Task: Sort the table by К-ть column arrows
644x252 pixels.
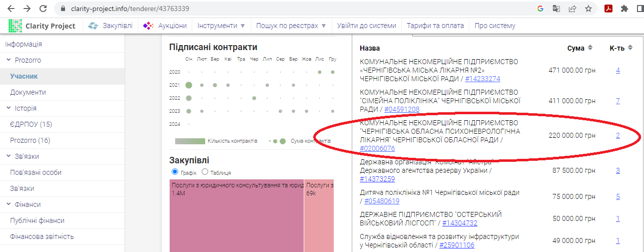Action: pyautogui.click(x=630, y=48)
